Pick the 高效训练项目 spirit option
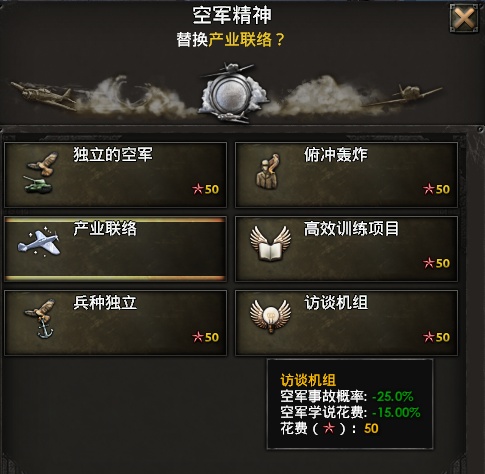This screenshot has width=485, height=474. [x=346, y=249]
